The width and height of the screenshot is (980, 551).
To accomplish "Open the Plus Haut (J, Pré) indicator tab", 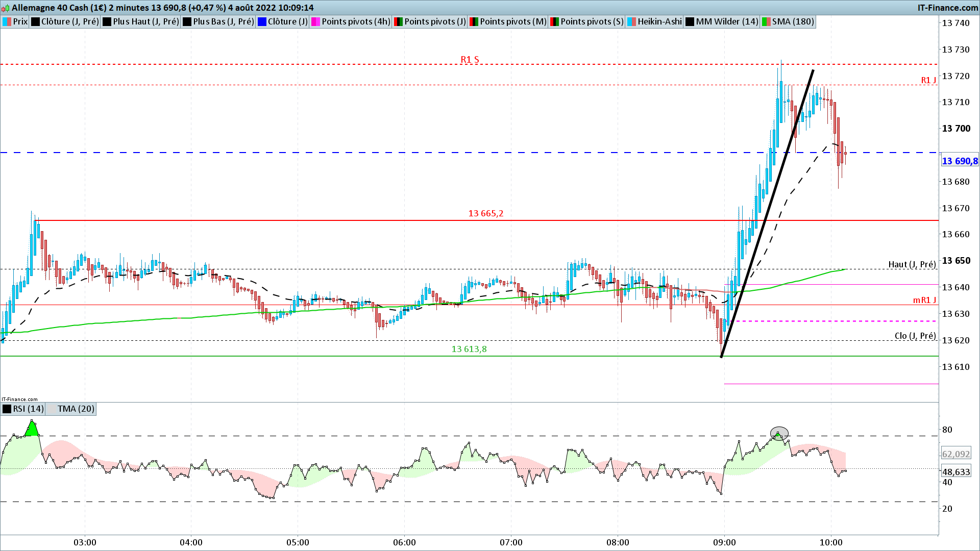I will coord(145,21).
